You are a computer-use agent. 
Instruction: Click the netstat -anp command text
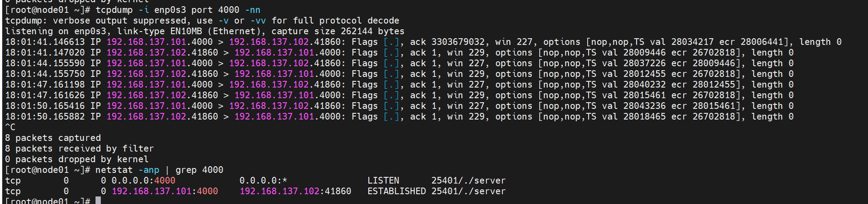pyautogui.click(x=127, y=170)
